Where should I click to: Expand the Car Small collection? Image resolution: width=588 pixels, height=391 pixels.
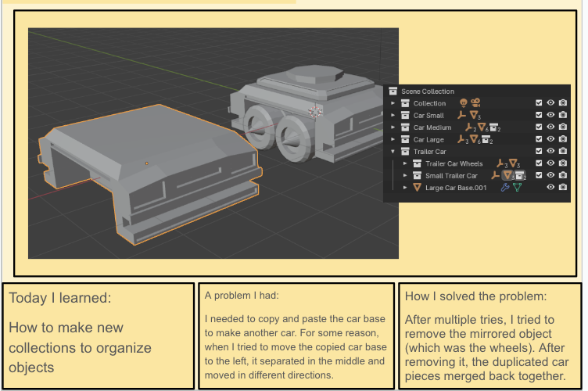click(x=393, y=115)
